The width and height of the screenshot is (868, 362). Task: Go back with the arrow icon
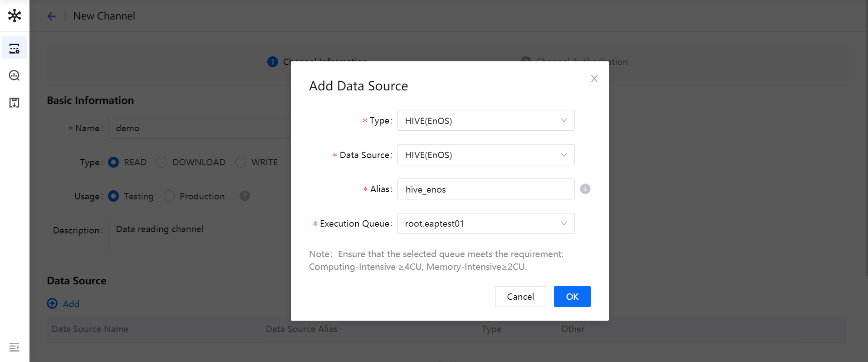pyautogui.click(x=52, y=16)
